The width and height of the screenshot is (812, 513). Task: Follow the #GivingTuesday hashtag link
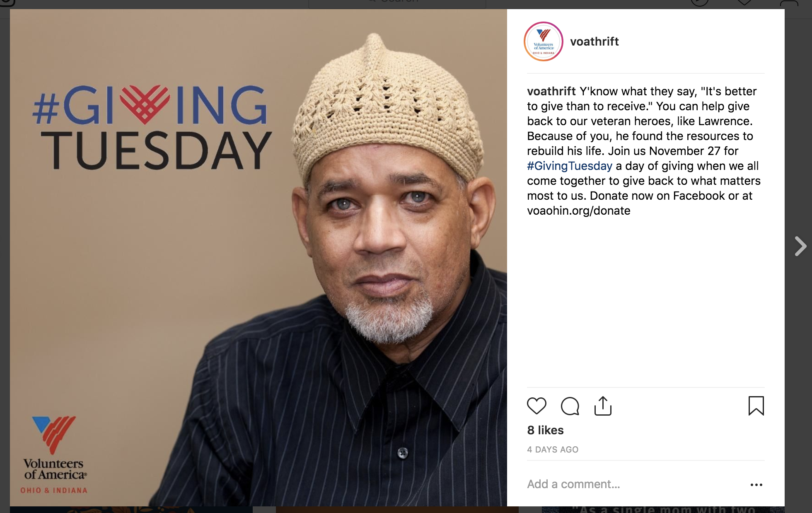tap(570, 166)
